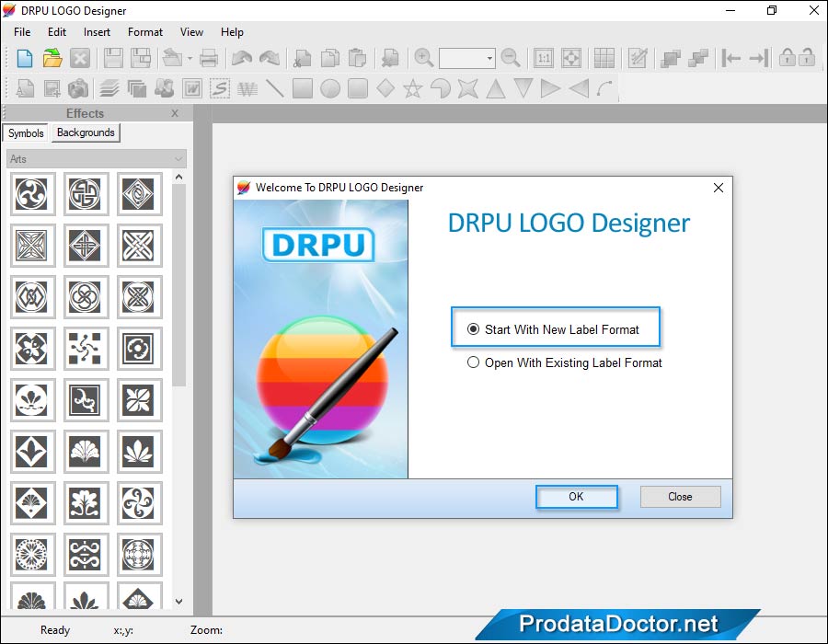Click the Cut scissors icon
The height and width of the screenshot is (644, 828).
point(303,58)
